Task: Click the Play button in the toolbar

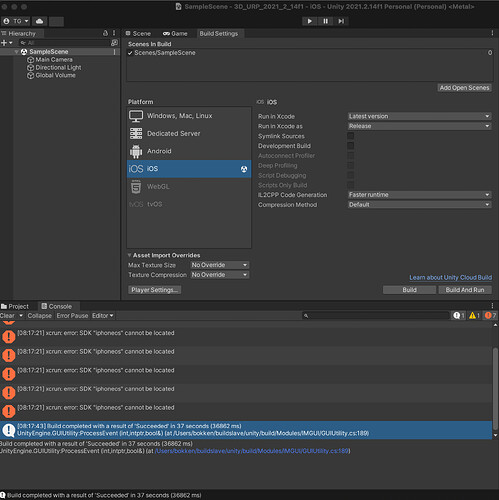Action: (x=309, y=21)
